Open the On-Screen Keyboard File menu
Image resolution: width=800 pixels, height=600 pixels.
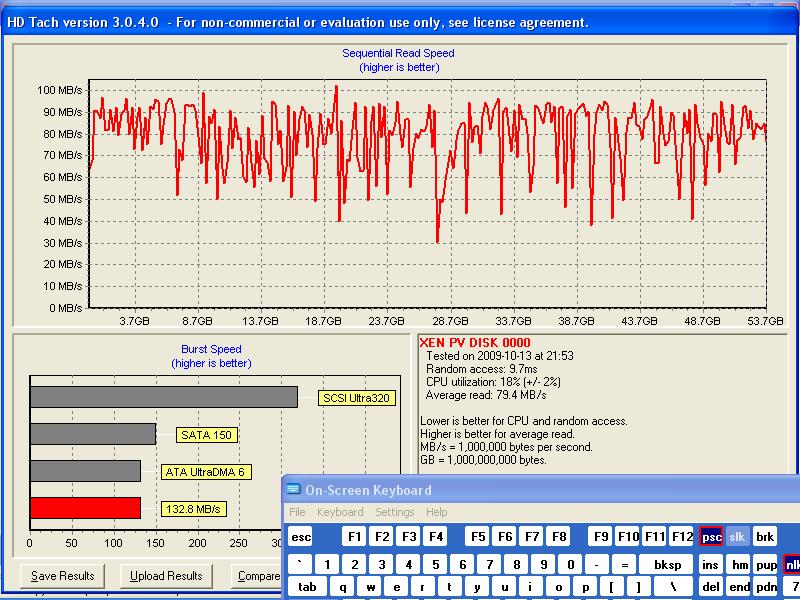[x=297, y=512]
